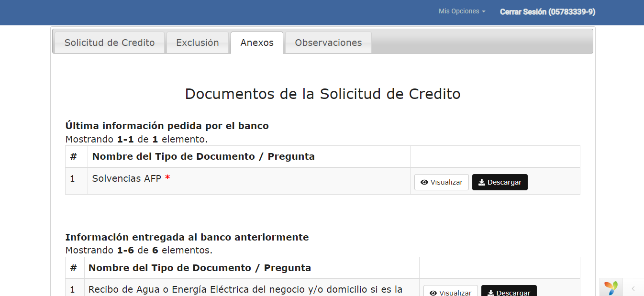Click the Solvencias AFP document name

[x=126, y=178]
